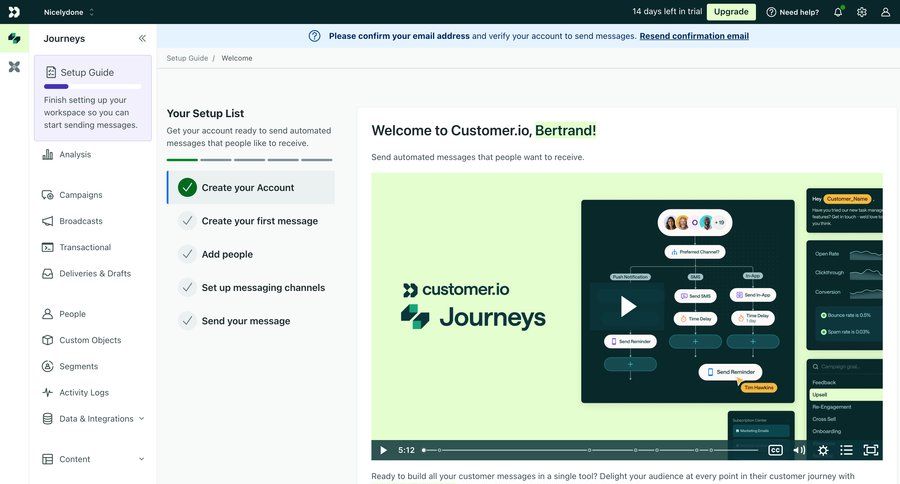This screenshot has height=484, width=900.
Task: Expand the Content section chevron
Action: click(142, 459)
